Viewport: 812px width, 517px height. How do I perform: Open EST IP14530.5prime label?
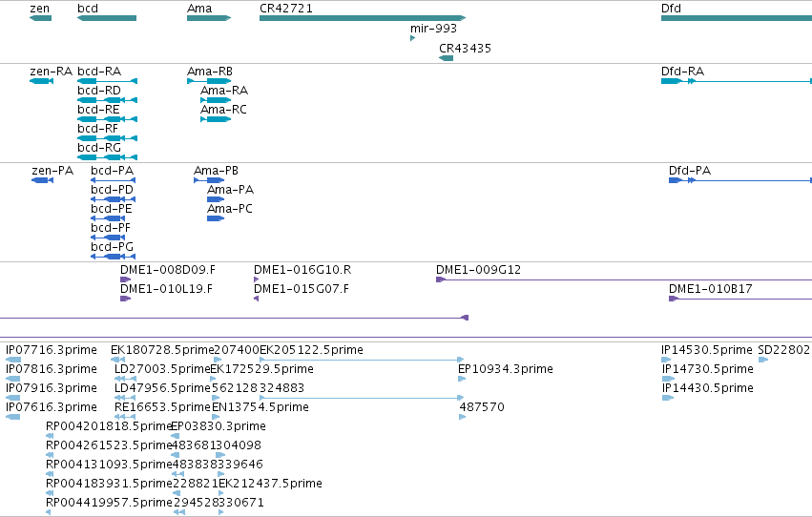(707, 350)
